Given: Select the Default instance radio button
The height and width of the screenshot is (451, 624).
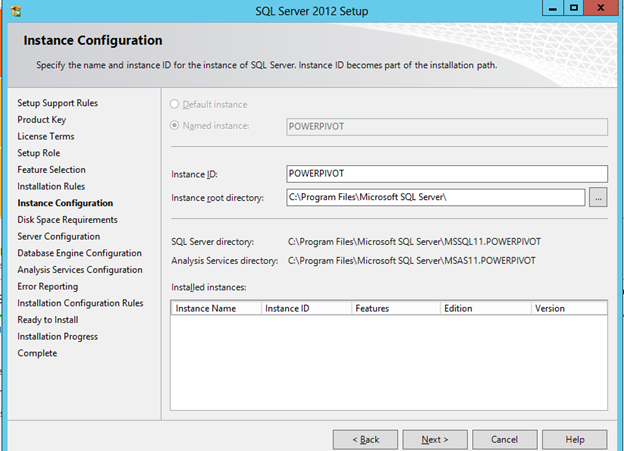Looking at the screenshot, I should (x=174, y=104).
